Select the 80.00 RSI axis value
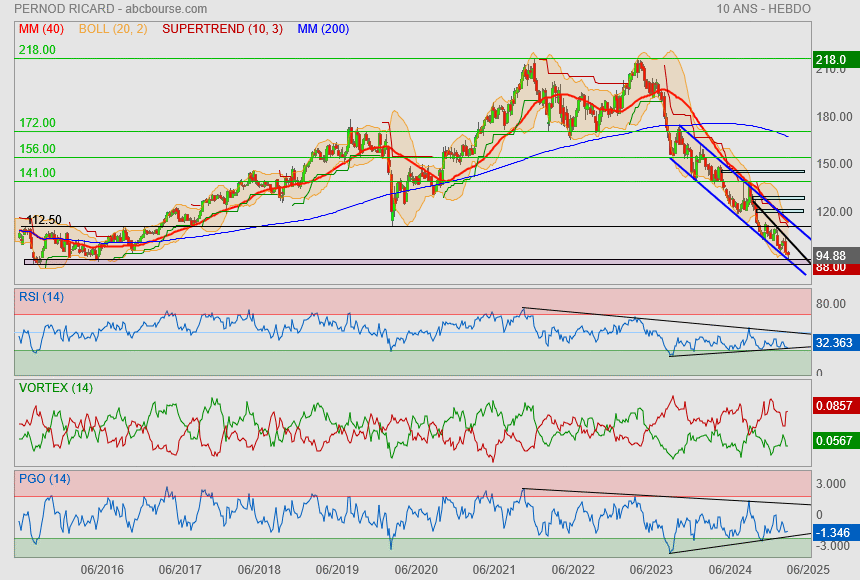This screenshot has width=860, height=580. pyautogui.click(x=830, y=304)
